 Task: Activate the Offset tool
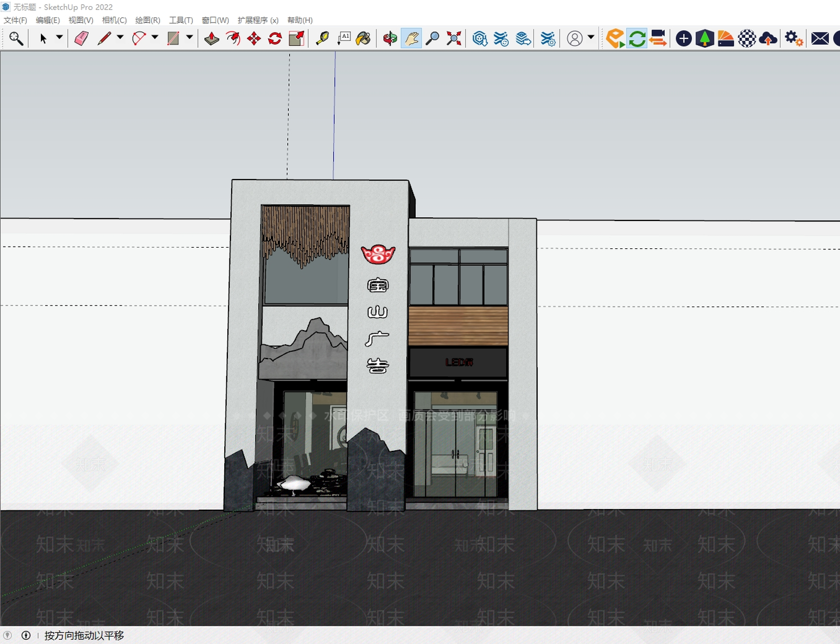point(233,38)
